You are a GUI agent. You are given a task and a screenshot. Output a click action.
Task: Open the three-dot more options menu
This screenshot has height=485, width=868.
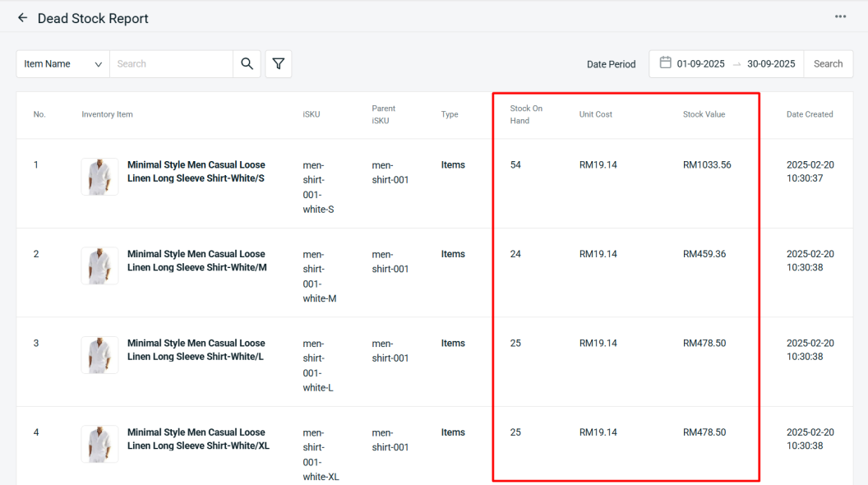[840, 17]
